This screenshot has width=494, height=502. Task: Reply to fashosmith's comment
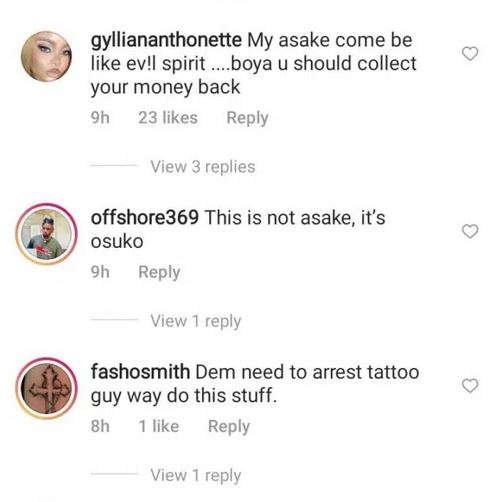(229, 427)
